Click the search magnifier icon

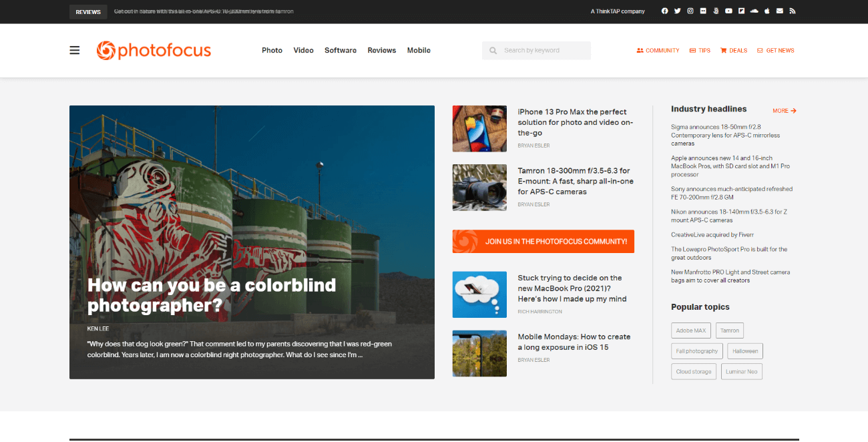click(493, 51)
